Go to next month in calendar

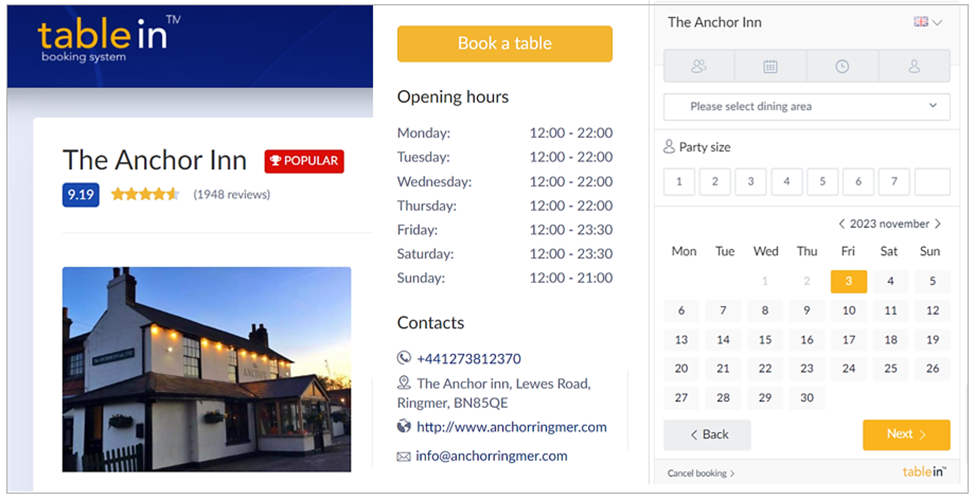938,224
